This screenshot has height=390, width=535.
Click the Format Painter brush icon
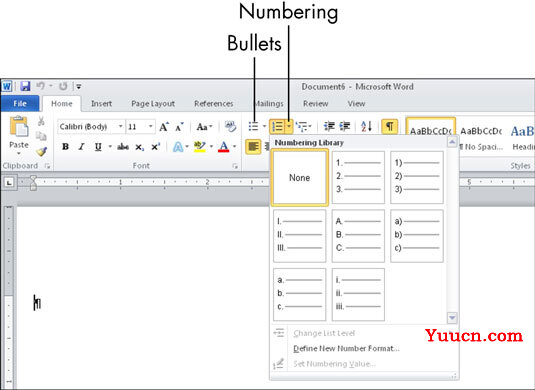[41, 151]
